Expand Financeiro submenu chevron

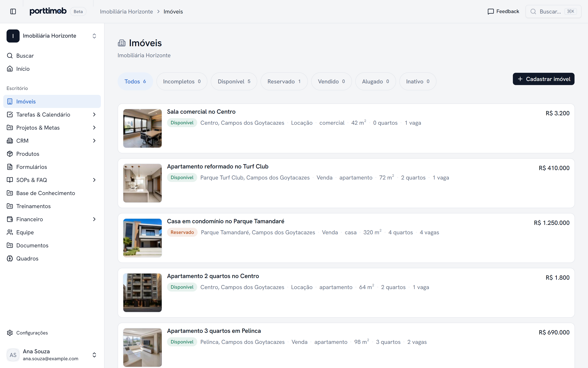pos(94,219)
